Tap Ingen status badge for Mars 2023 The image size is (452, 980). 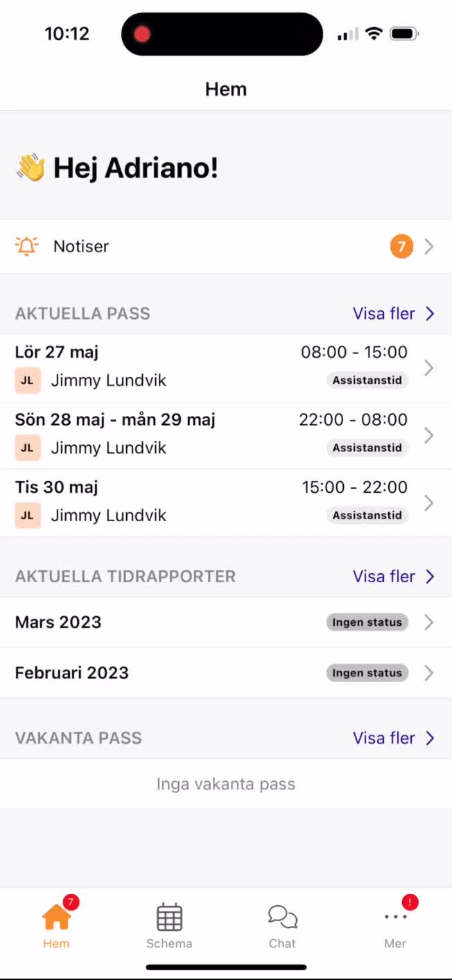tap(367, 622)
